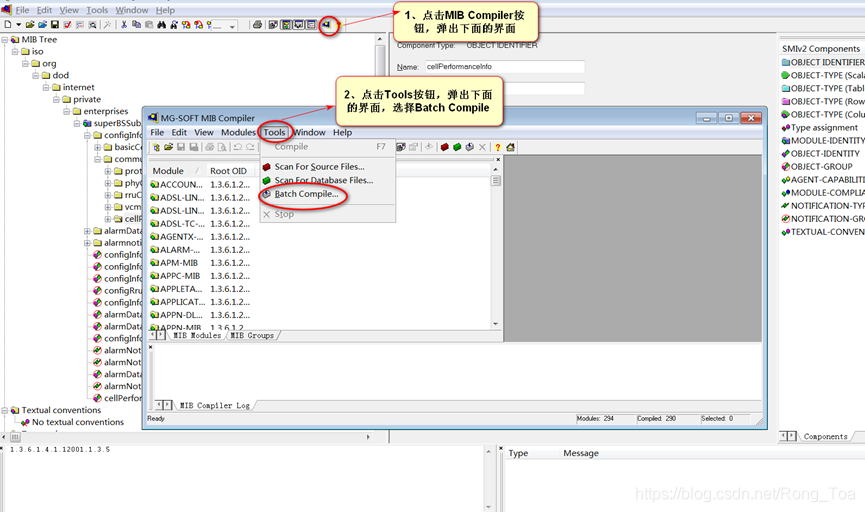Select the Components tab in right panel
This screenshot has height=512, width=865.
click(x=825, y=436)
